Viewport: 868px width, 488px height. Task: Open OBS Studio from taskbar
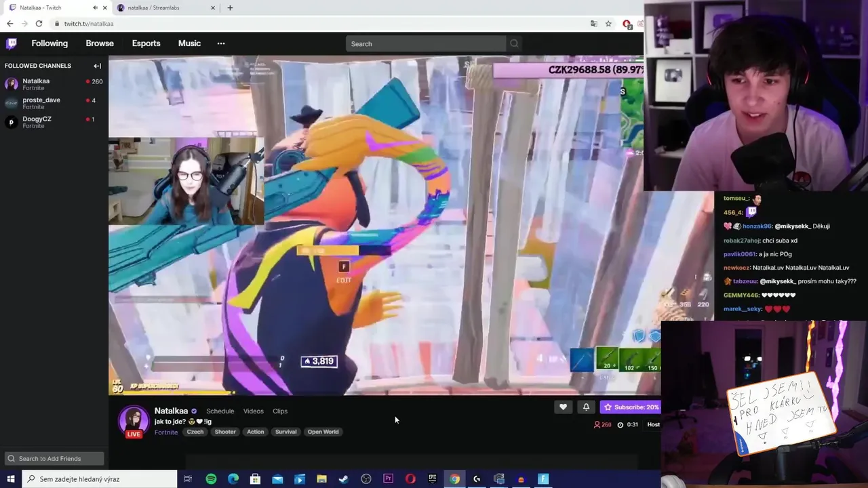366,479
